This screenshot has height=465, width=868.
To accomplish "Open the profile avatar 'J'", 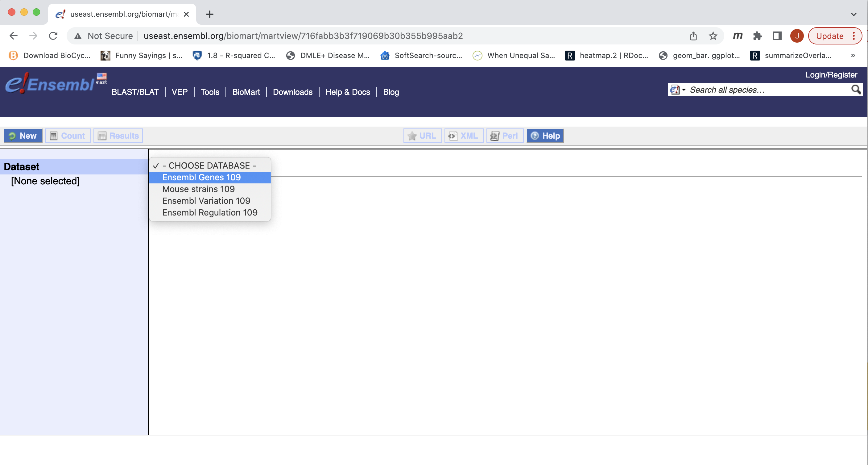I will pyautogui.click(x=797, y=36).
